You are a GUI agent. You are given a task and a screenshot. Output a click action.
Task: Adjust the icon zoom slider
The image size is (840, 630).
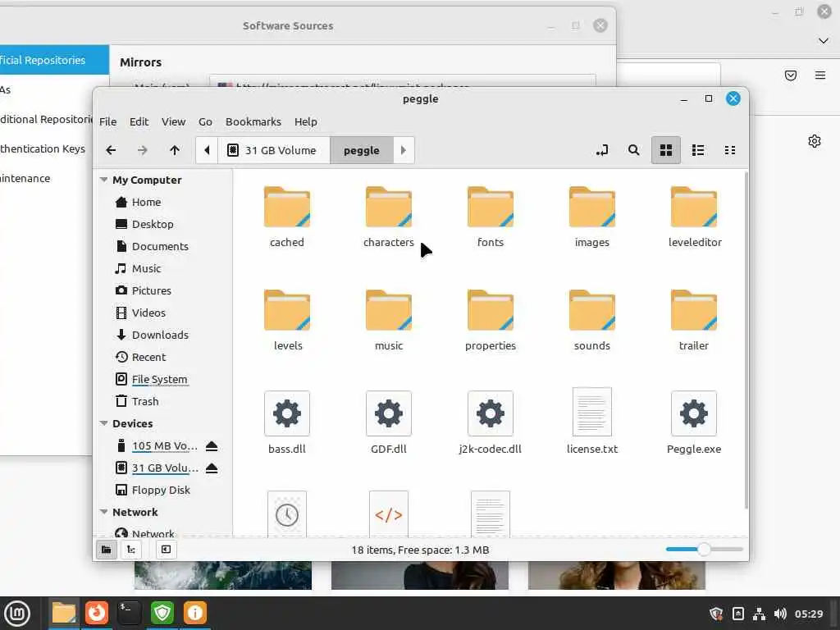click(x=704, y=549)
